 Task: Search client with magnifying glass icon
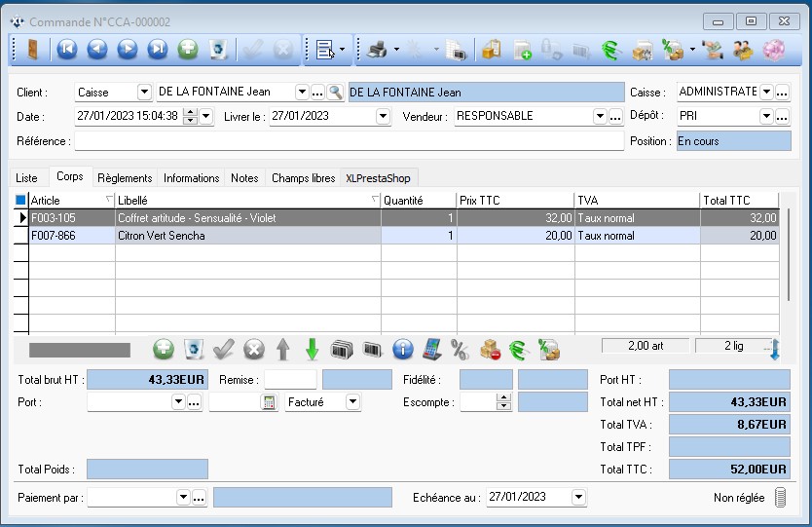335,93
